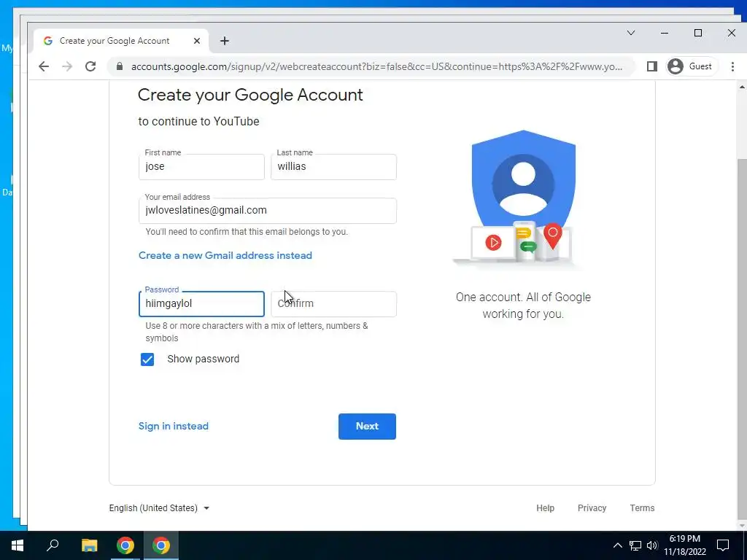Open File Explorer from taskbar
This screenshot has height=560, width=747.
89,545
